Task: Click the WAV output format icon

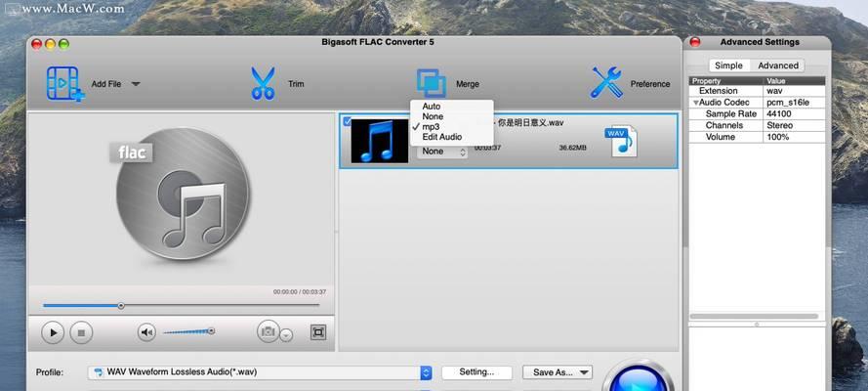Action: [621, 141]
